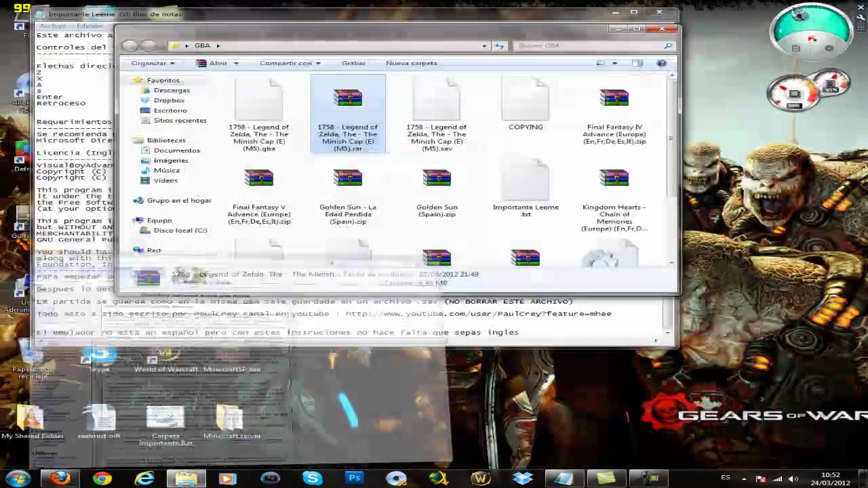Open Favoritos in the navigation pane

click(163, 80)
